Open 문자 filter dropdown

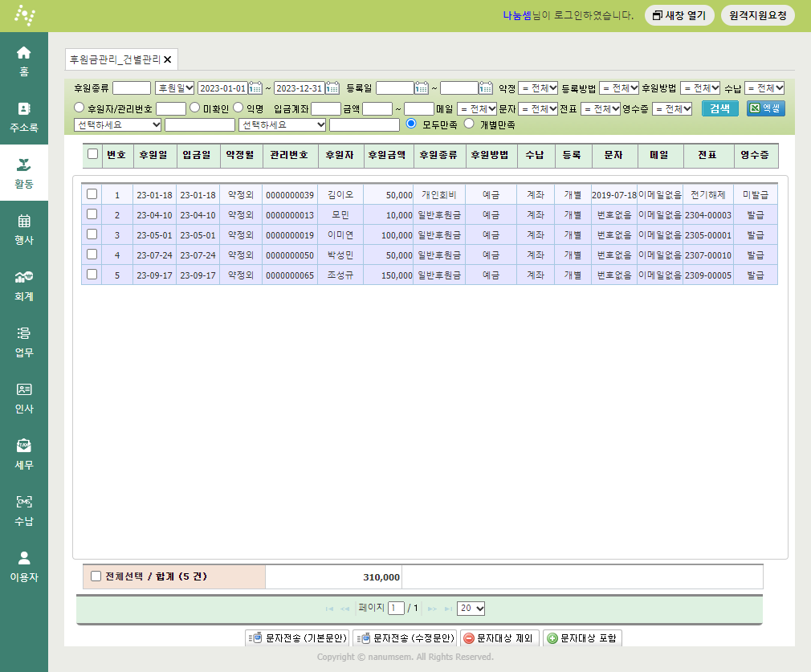click(x=539, y=108)
